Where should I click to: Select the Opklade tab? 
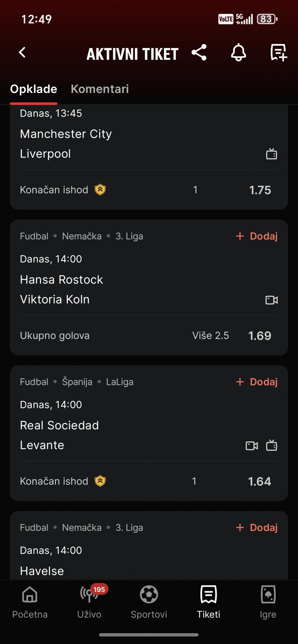[x=34, y=89]
